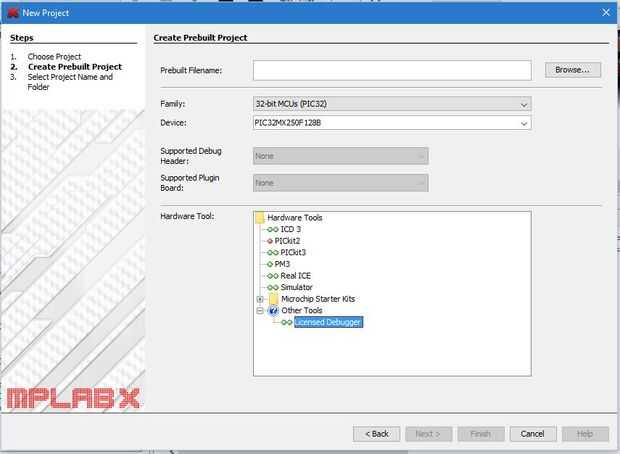Click the Real ICE status icon
This screenshot has width=620, height=454.
coord(272,276)
